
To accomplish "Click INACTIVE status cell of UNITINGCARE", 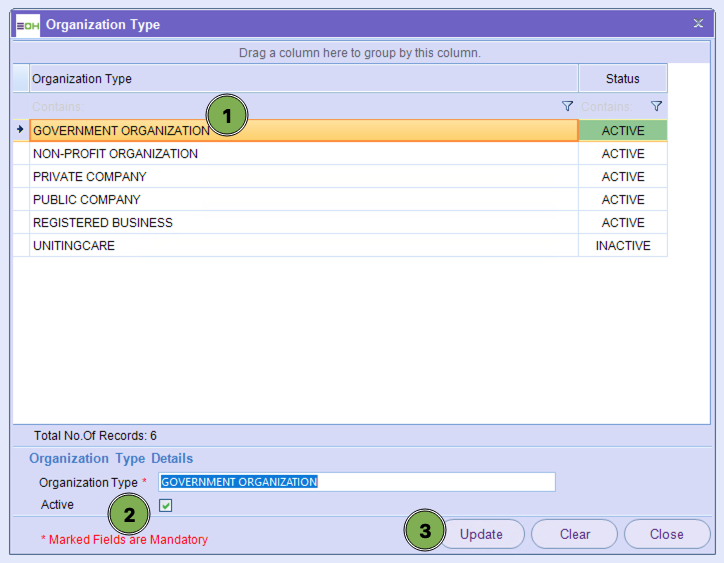I will tap(622, 246).
